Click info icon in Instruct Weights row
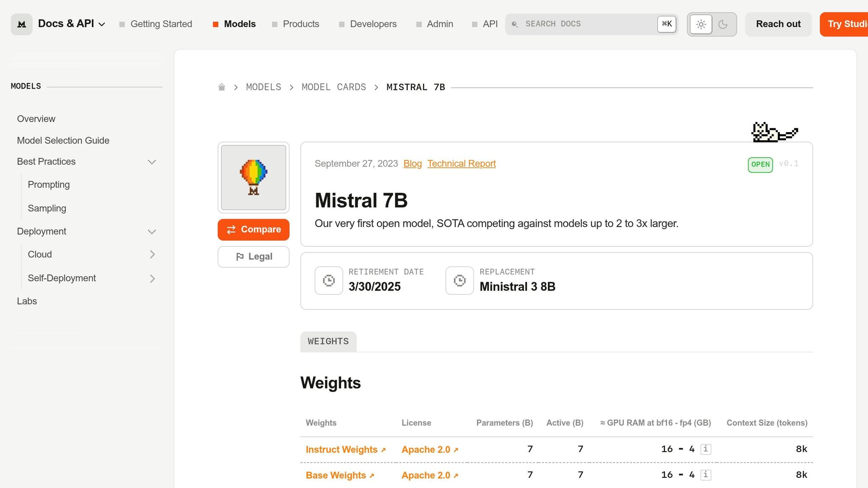 (x=706, y=449)
